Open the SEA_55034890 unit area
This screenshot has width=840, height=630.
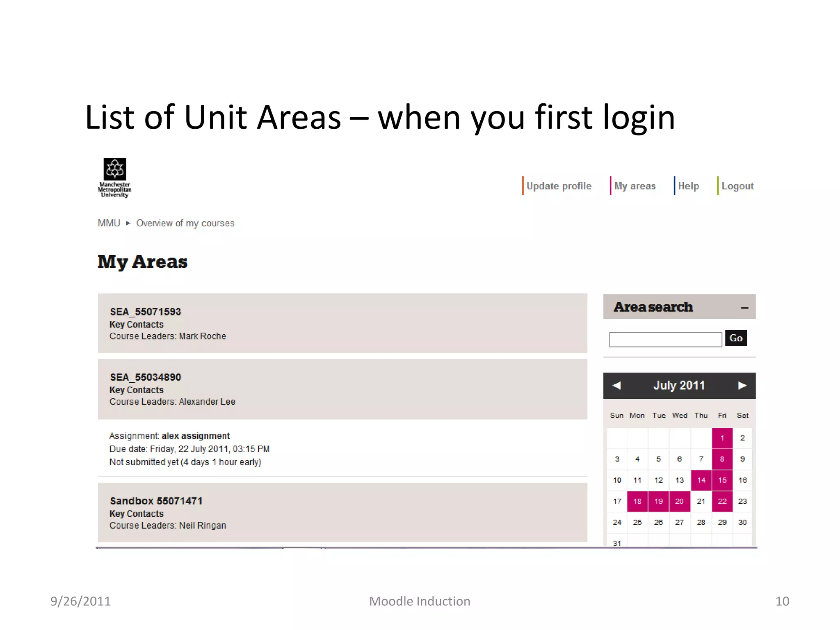pos(145,377)
